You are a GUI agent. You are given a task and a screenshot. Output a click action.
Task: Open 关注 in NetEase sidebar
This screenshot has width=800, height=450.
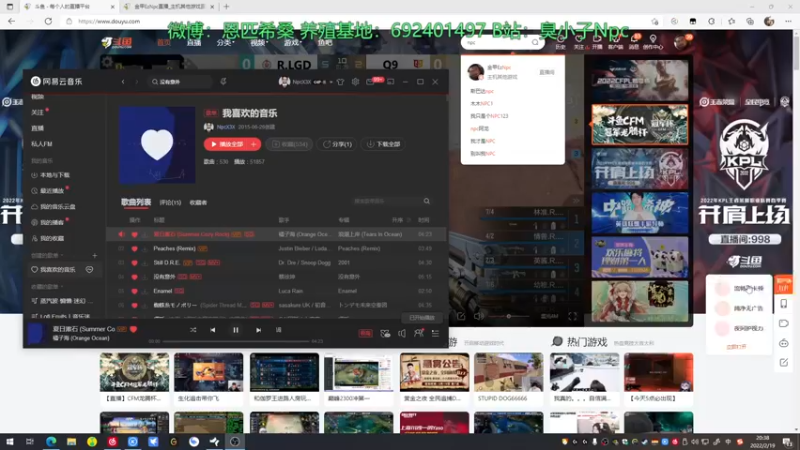[38, 112]
